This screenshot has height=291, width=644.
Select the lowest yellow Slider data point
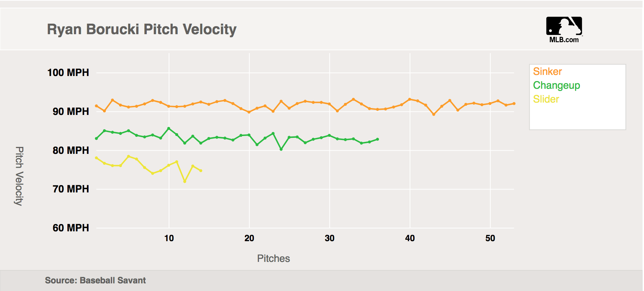(185, 181)
